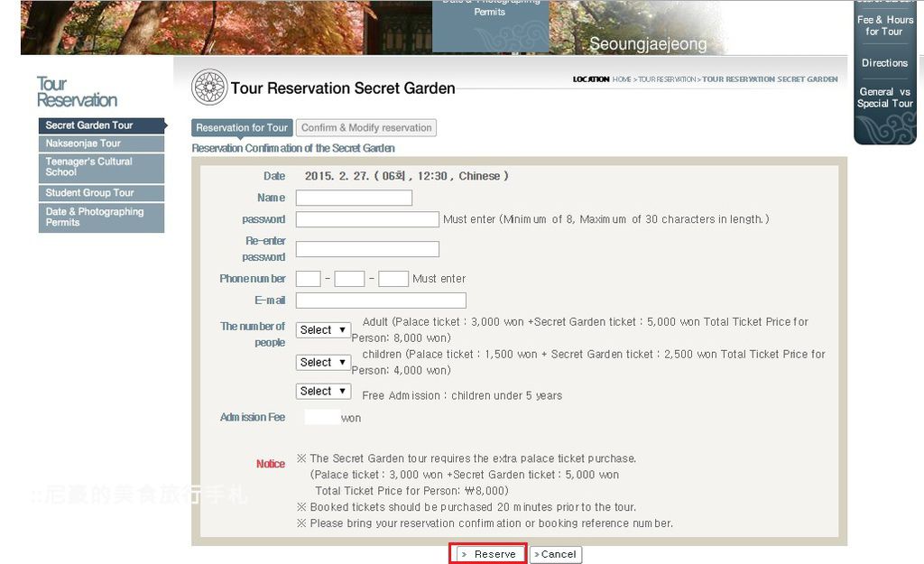924x564 pixels.
Task: Click the date text '2015. 2. 27.'
Action: click(337, 176)
